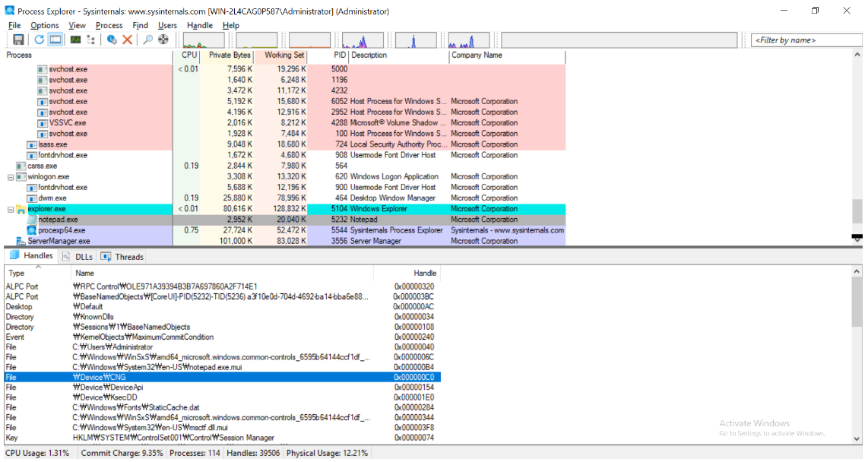Click the status bar entry Processes: 114
This screenshot has height=462, width=868.
pos(195,453)
